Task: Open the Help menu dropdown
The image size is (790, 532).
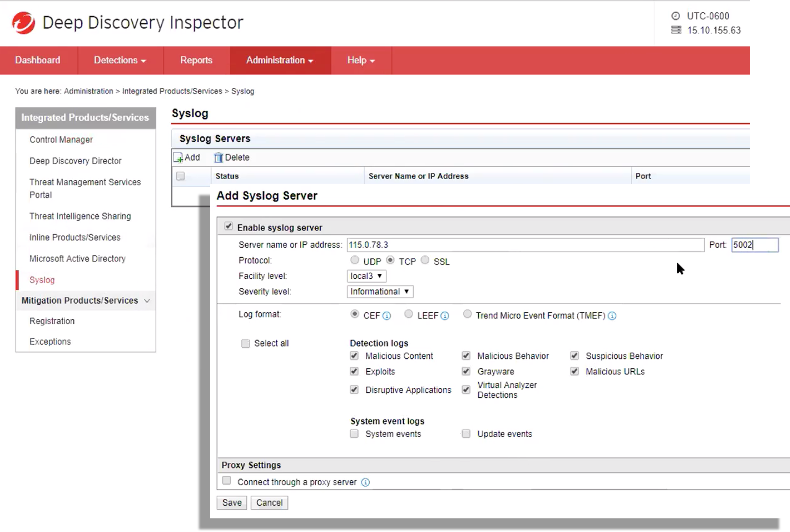Action: [361, 60]
